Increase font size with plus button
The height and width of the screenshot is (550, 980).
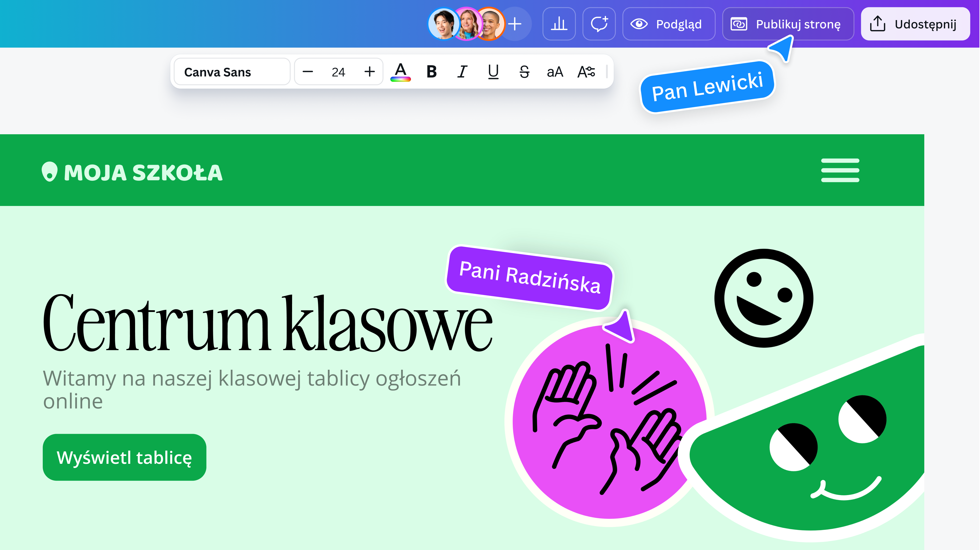(x=369, y=71)
